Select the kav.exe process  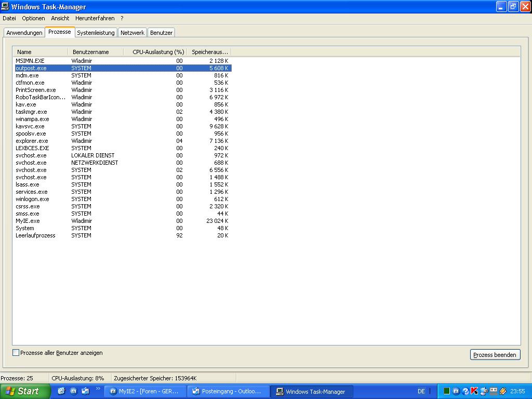[123, 104]
